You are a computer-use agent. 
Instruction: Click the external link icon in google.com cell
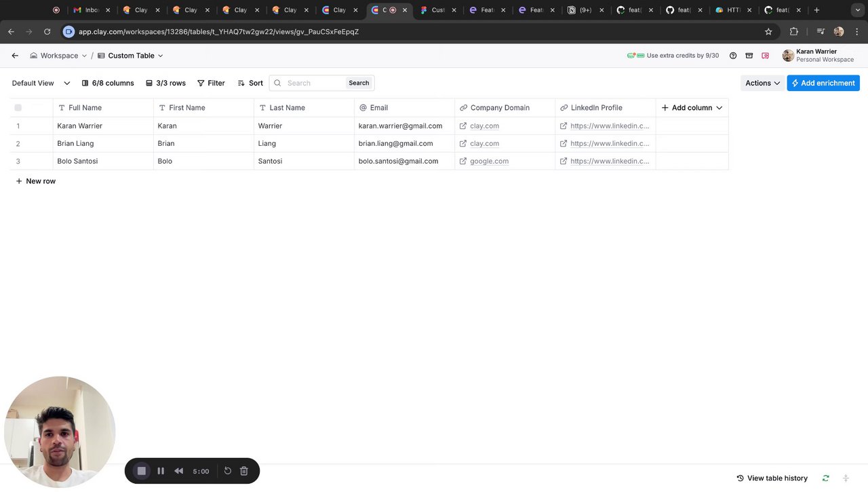[x=463, y=161]
